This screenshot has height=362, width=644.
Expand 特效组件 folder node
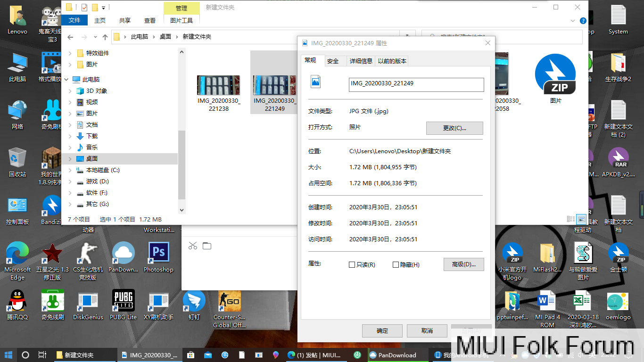[70, 53]
